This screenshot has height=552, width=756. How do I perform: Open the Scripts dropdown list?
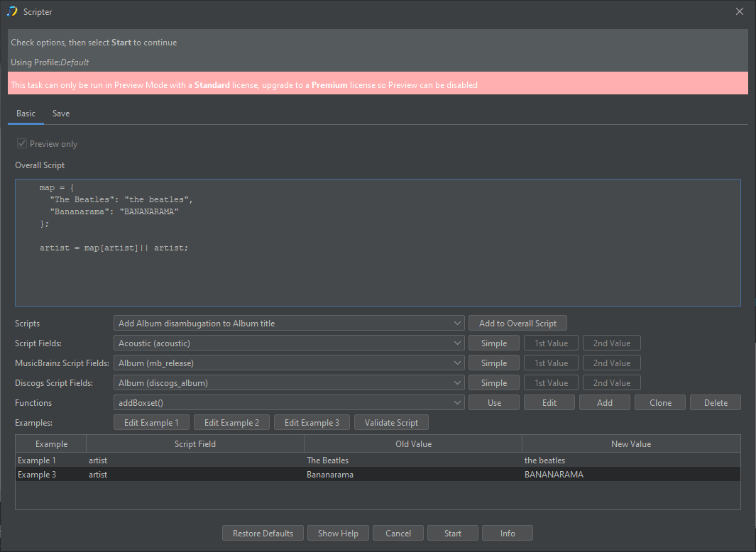click(x=288, y=324)
